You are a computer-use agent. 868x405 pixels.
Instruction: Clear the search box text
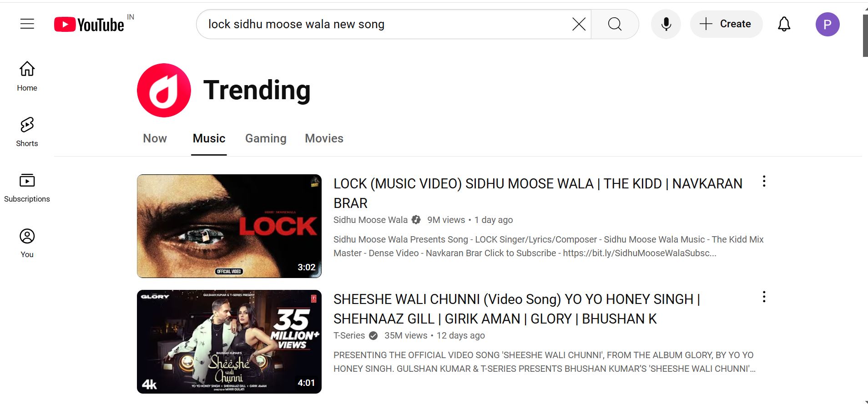coord(579,24)
